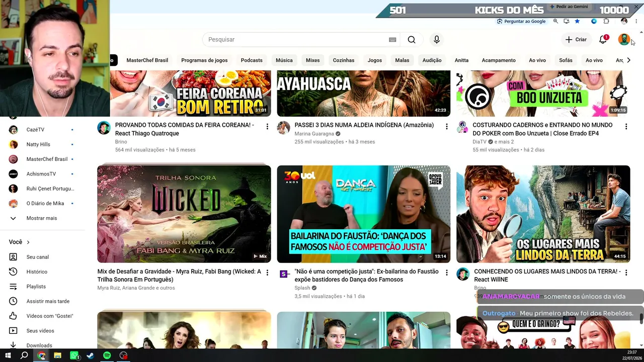The image size is (644, 362).
Task: Select the Mixes chip
Action: (x=313, y=60)
